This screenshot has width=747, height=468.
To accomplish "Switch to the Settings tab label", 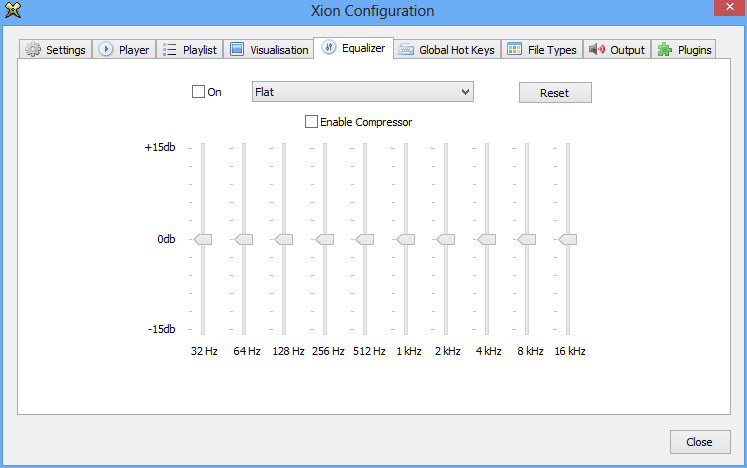I will click(x=66, y=50).
